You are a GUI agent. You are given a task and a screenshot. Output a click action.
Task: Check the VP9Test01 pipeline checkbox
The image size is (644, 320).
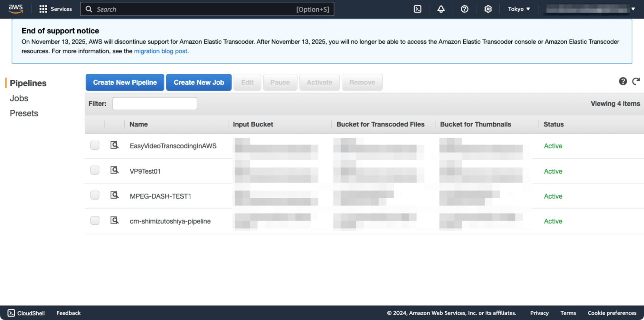(95, 170)
